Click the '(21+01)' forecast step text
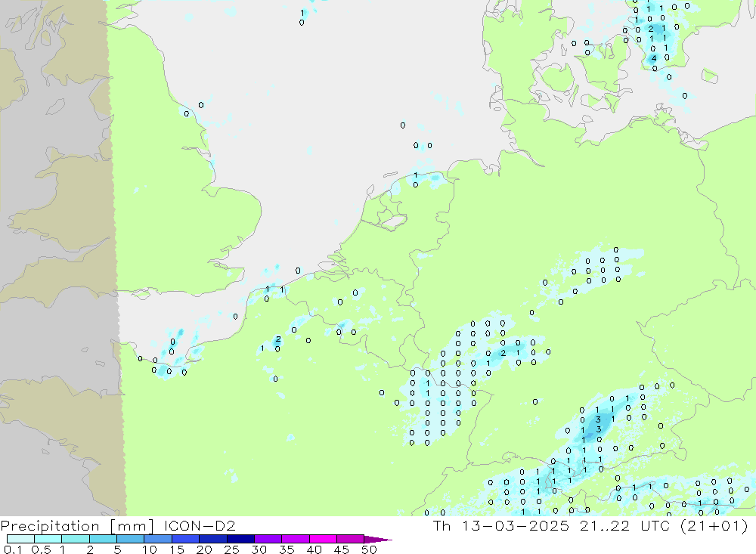 click(x=714, y=525)
